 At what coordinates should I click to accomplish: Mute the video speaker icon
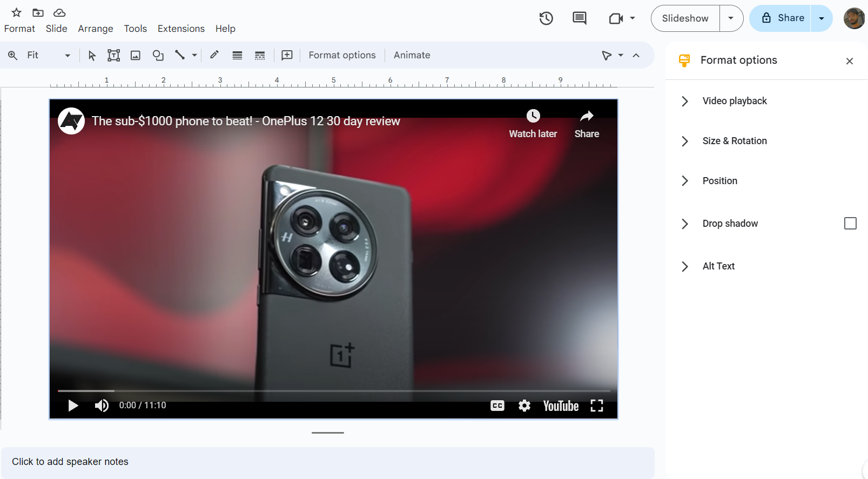point(102,406)
